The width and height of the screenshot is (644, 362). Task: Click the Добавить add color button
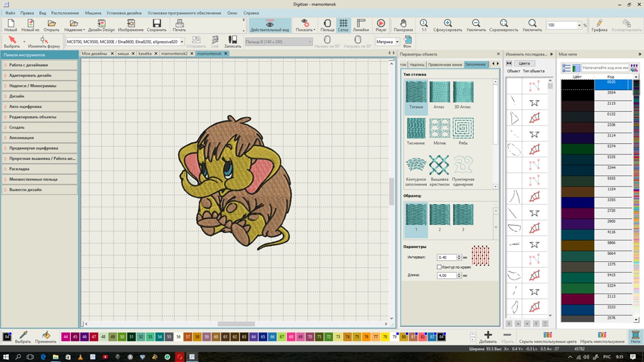pyautogui.click(x=488, y=337)
